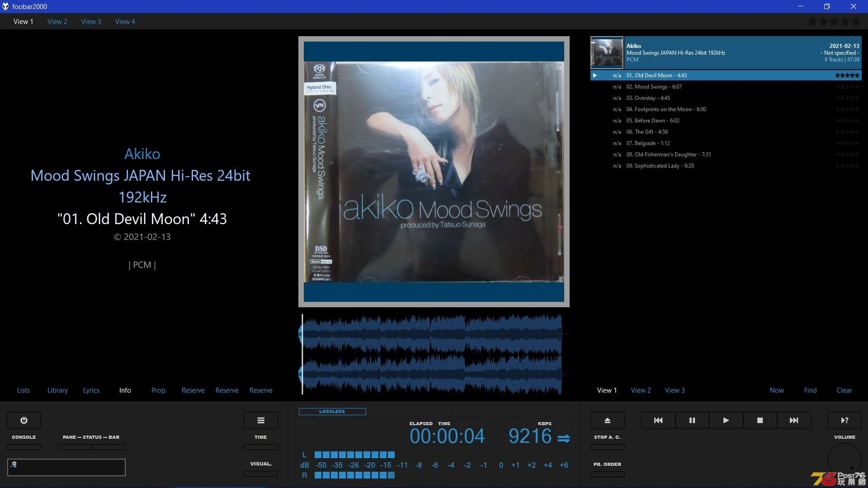Open the hamburger menu button
Image resolution: width=868 pixels, height=488 pixels.
[261, 420]
